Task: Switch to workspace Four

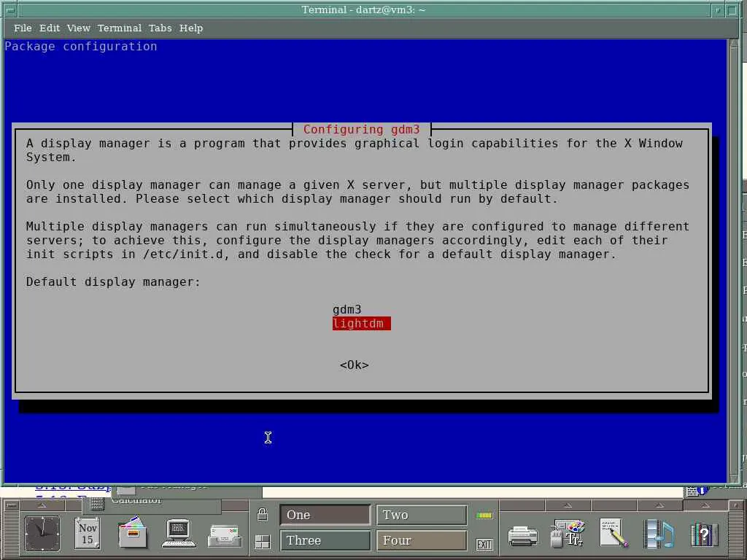Action: [x=422, y=540]
